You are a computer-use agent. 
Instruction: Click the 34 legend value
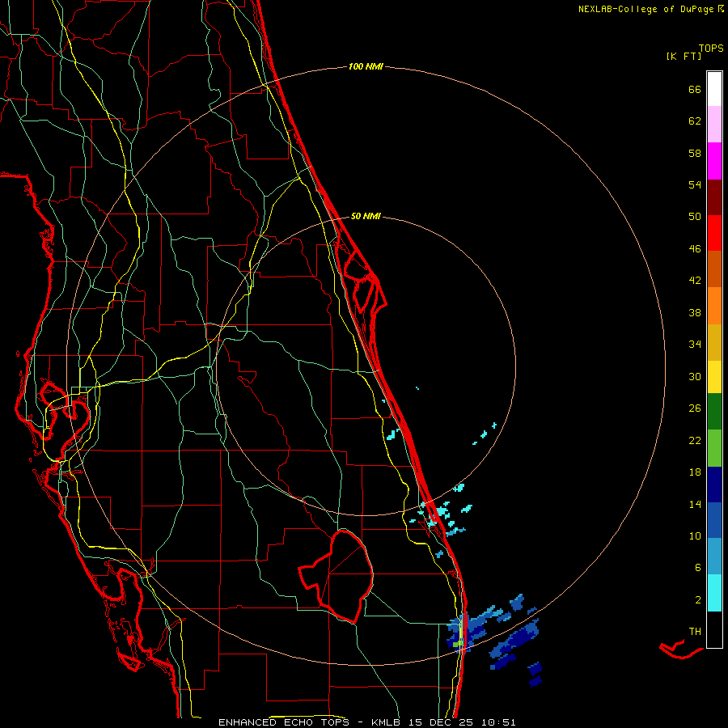[x=695, y=345]
